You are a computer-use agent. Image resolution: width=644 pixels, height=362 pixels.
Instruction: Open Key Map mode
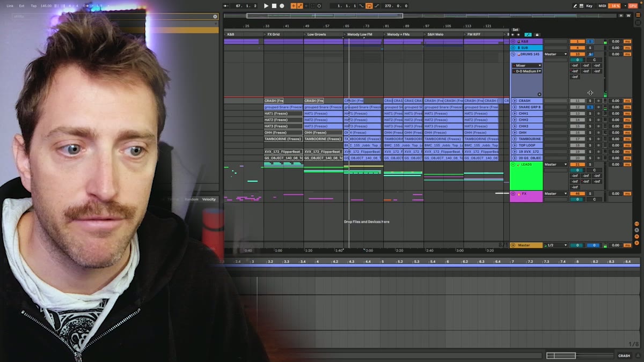589,6
